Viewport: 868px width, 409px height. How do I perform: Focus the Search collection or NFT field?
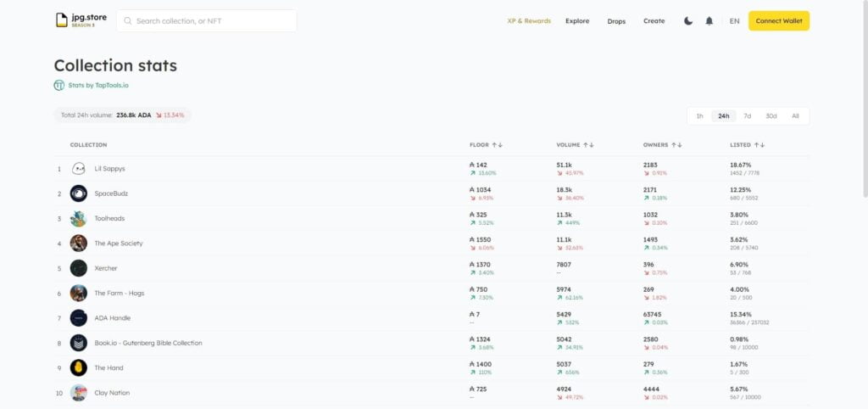tap(207, 21)
